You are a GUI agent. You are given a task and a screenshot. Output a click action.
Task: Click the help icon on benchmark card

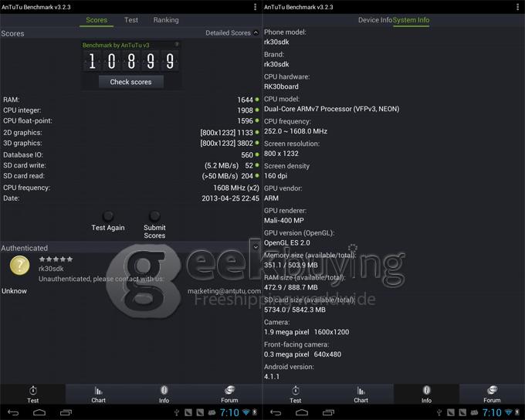click(177, 44)
